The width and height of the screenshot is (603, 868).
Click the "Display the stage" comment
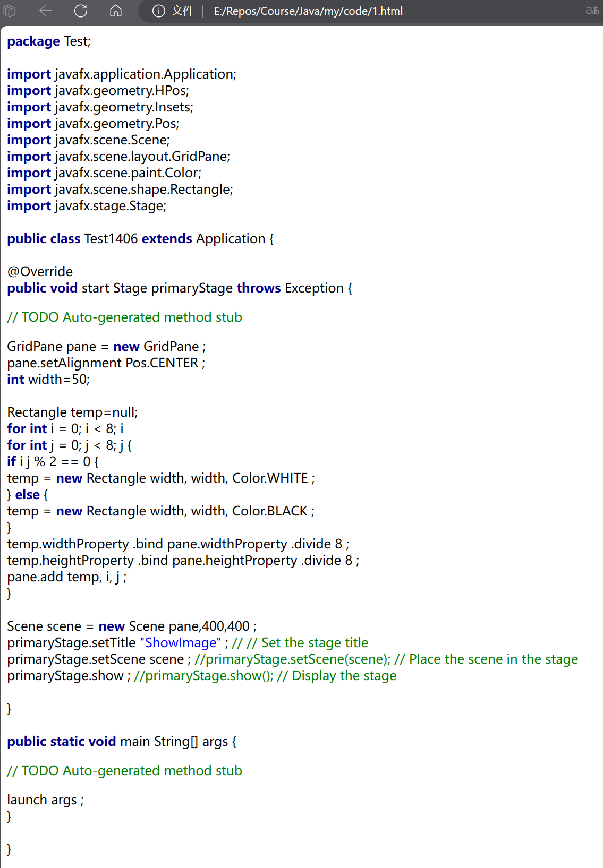coord(344,676)
